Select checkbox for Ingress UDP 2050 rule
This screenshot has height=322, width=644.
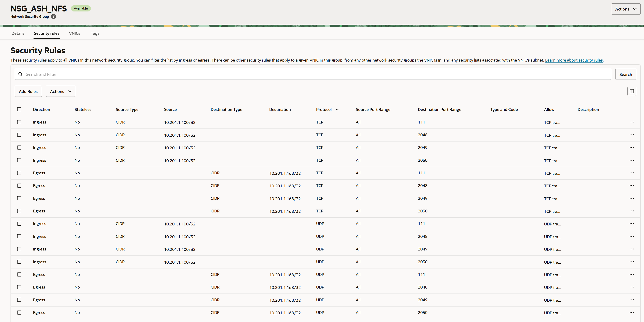pos(19,262)
